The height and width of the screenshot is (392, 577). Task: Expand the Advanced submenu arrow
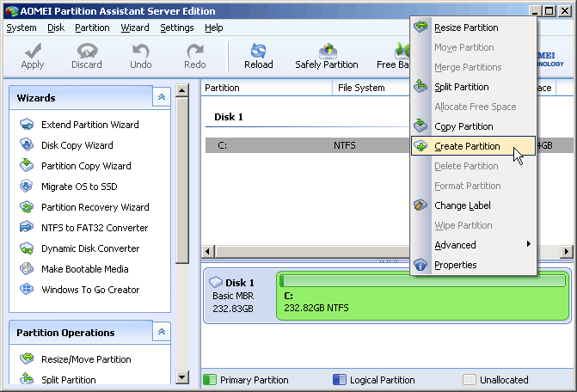(529, 244)
